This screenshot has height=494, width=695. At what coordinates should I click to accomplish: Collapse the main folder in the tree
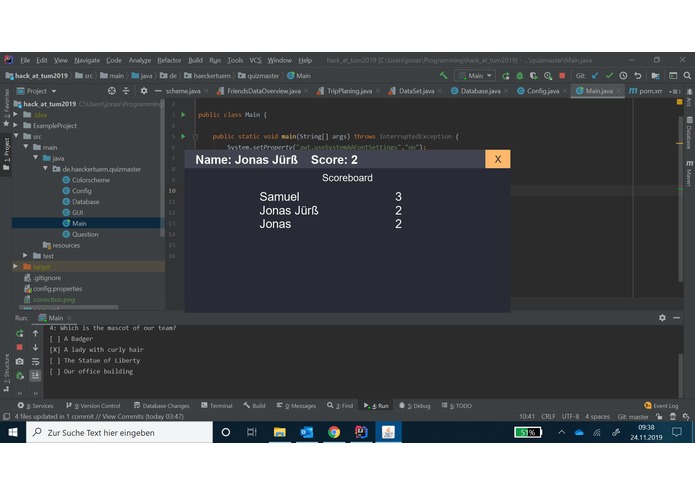(26, 147)
